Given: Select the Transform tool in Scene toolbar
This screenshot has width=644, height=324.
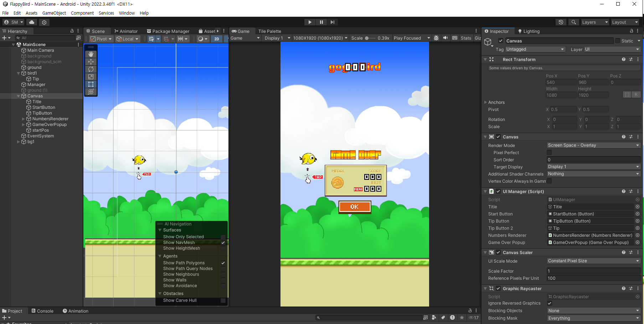Looking at the screenshot, I should point(91,92).
